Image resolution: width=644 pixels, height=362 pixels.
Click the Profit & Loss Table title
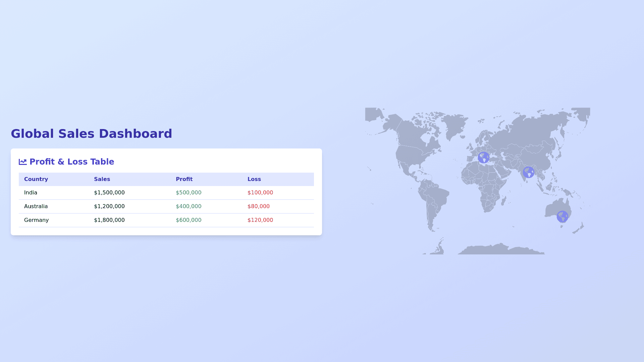pos(72,162)
